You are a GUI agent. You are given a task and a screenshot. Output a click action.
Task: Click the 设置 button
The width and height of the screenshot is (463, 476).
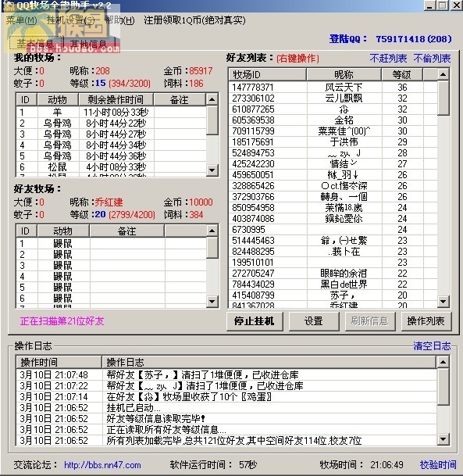point(314,321)
